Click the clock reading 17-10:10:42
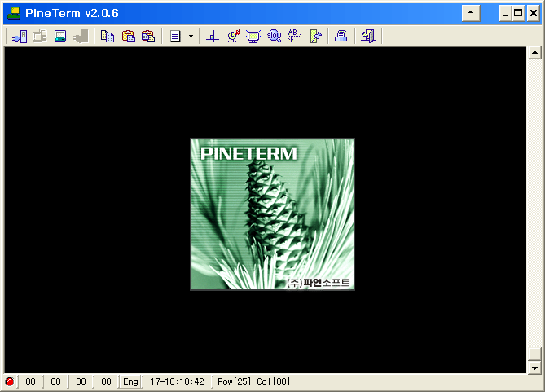 point(177,381)
